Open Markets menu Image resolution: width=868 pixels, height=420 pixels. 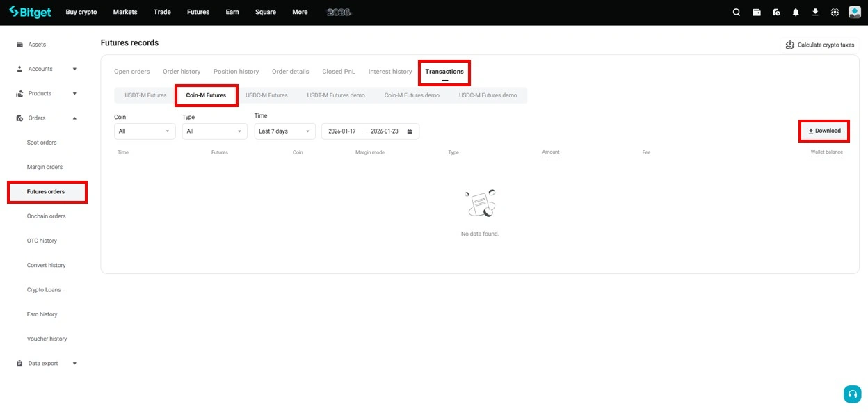tap(125, 12)
